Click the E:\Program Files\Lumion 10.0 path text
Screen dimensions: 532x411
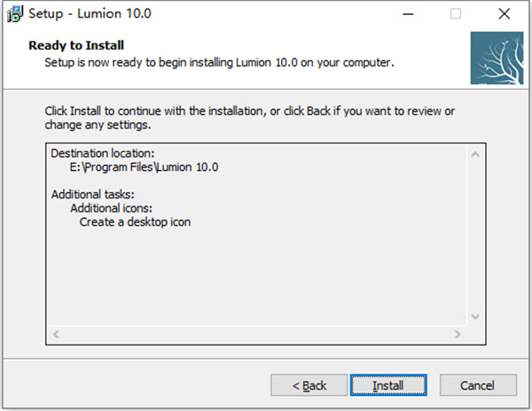[x=144, y=167]
